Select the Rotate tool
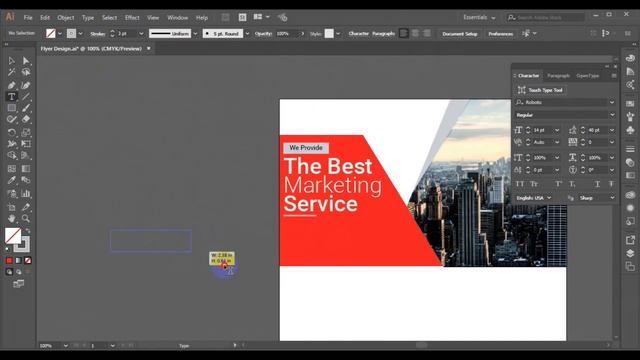This screenshot has width=640, height=360. pyautogui.click(x=11, y=132)
